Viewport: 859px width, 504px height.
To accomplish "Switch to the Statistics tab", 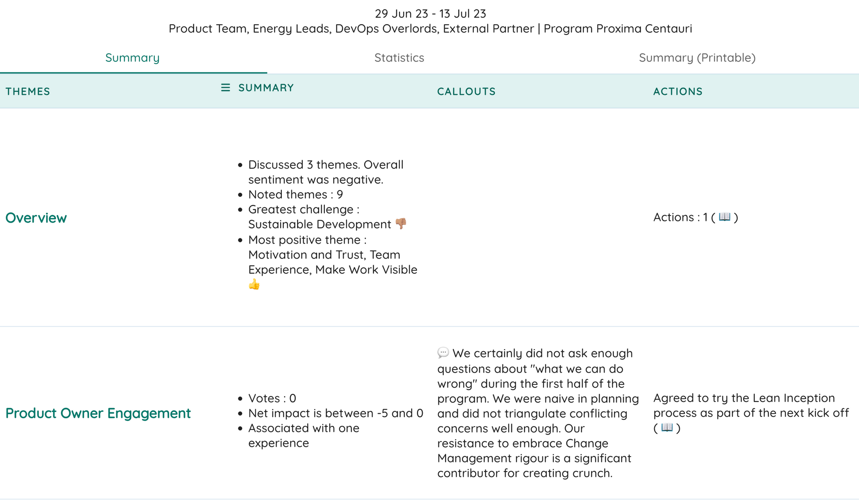I will [x=400, y=57].
